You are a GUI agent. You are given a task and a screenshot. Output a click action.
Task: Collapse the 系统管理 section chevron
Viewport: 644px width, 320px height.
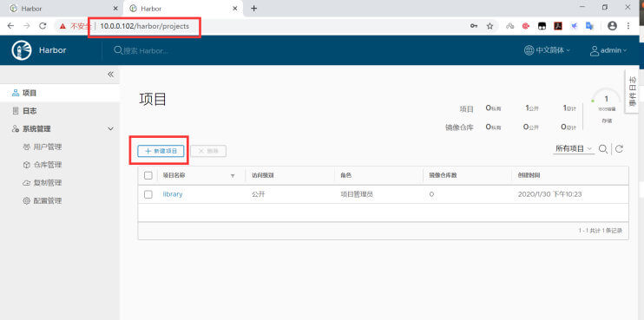point(110,129)
